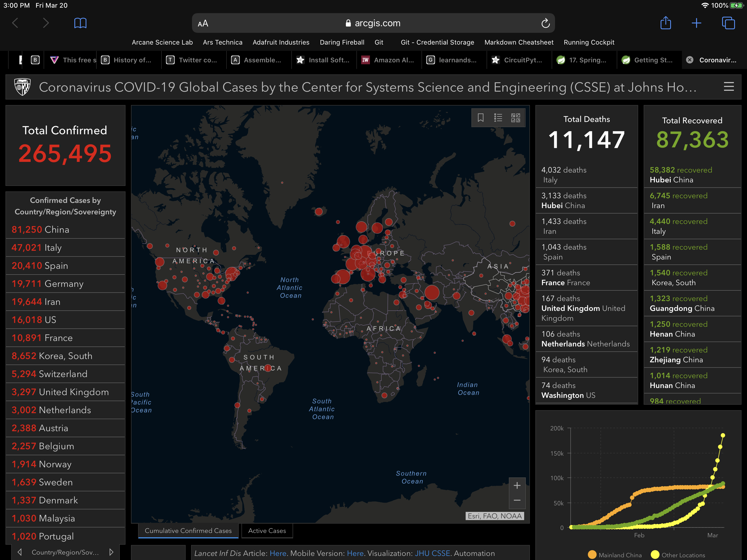The image size is (747, 560).
Task: Go forward with the Safari forward arrow
Action: pos(46,23)
